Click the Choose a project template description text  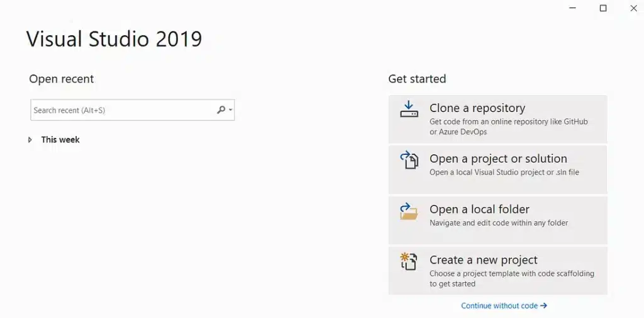512,278
